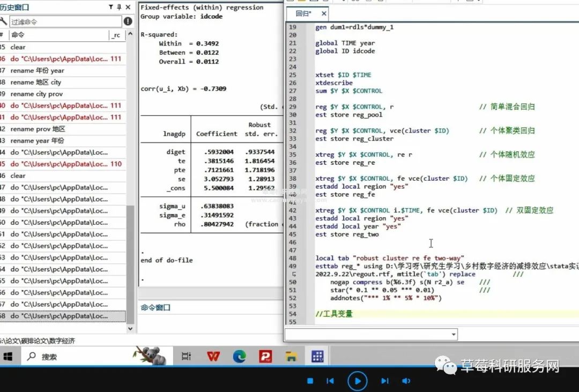Open the dropdown box below the do-file editor
This screenshot has width=579, height=392.
coord(453,335)
